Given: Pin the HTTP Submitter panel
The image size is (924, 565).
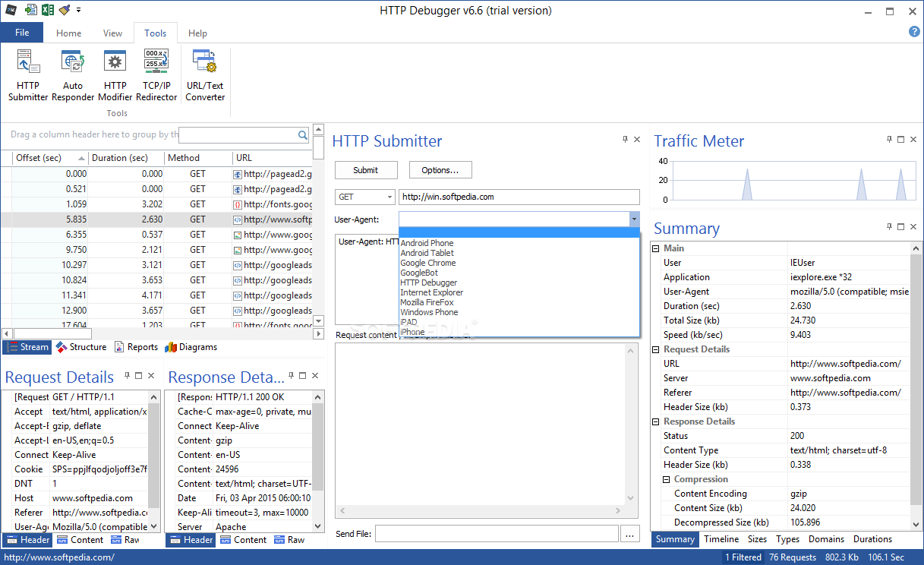Looking at the screenshot, I should (x=626, y=140).
